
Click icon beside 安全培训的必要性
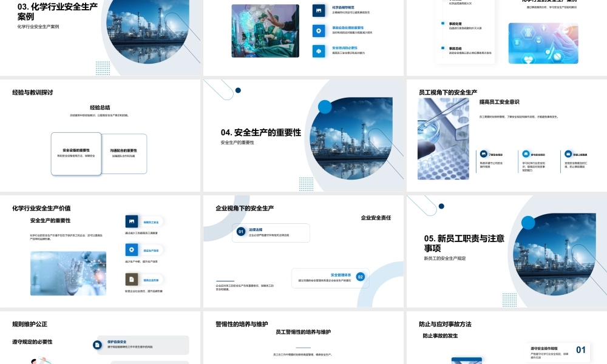319,51
